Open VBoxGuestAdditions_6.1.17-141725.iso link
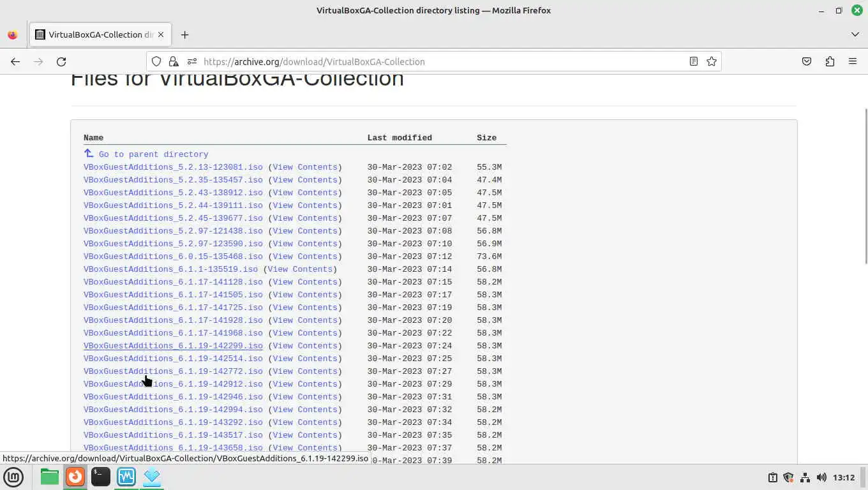The width and height of the screenshot is (868, 490). click(173, 308)
